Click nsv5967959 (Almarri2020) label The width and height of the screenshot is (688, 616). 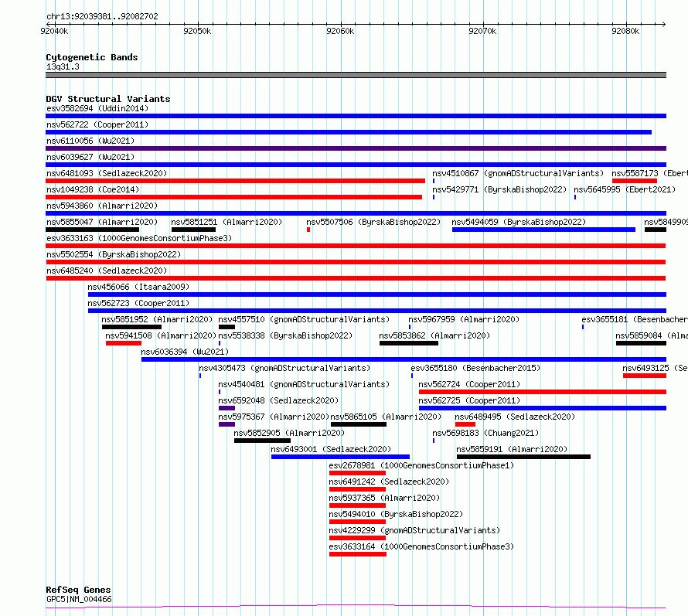[464, 319]
